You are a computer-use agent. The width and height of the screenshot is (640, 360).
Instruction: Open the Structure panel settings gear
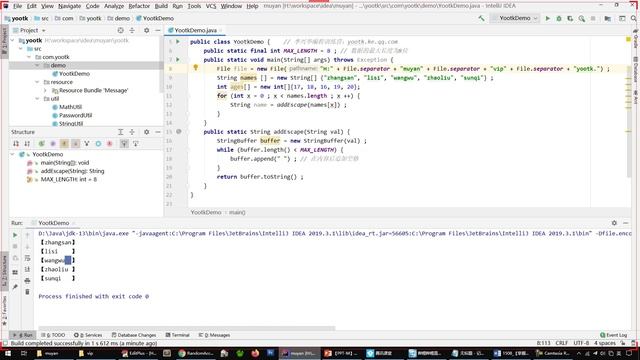[147, 132]
